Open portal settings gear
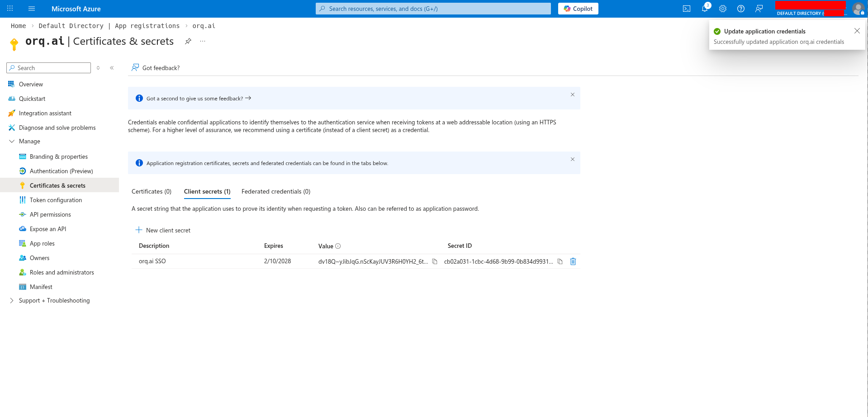This screenshot has height=417, width=868. point(723,9)
